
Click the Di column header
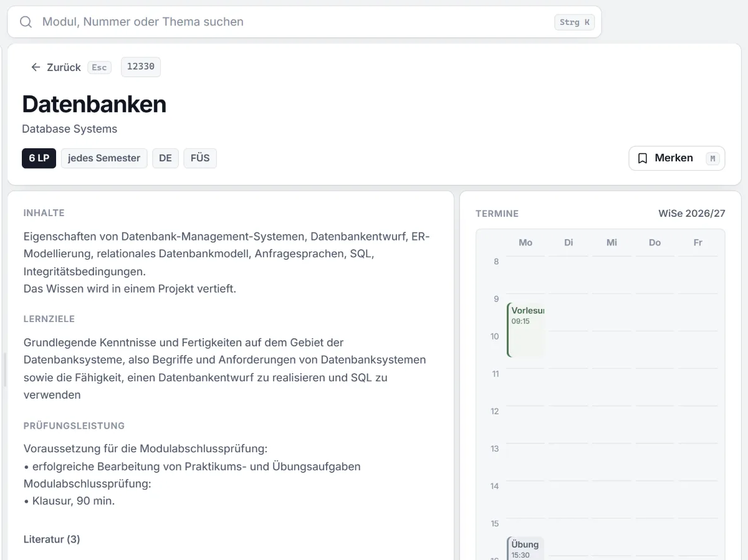[x=568, y=242]
